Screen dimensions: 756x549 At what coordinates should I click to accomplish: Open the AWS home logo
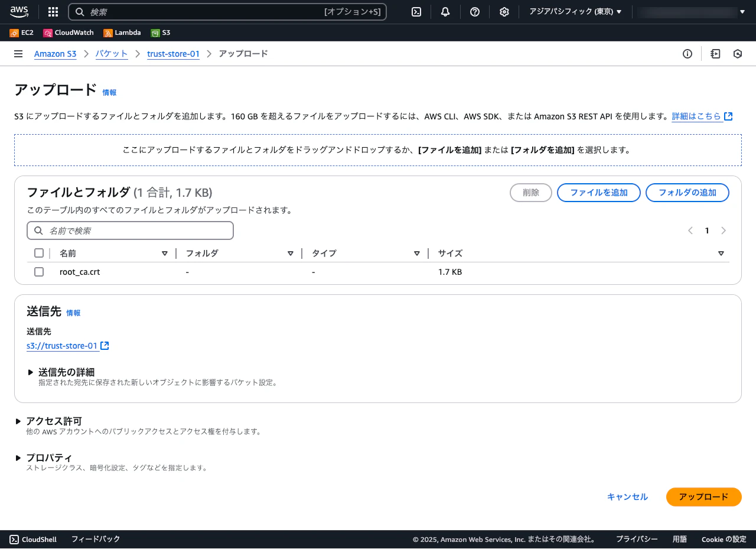pyautogui.click(x=19, y=12)
